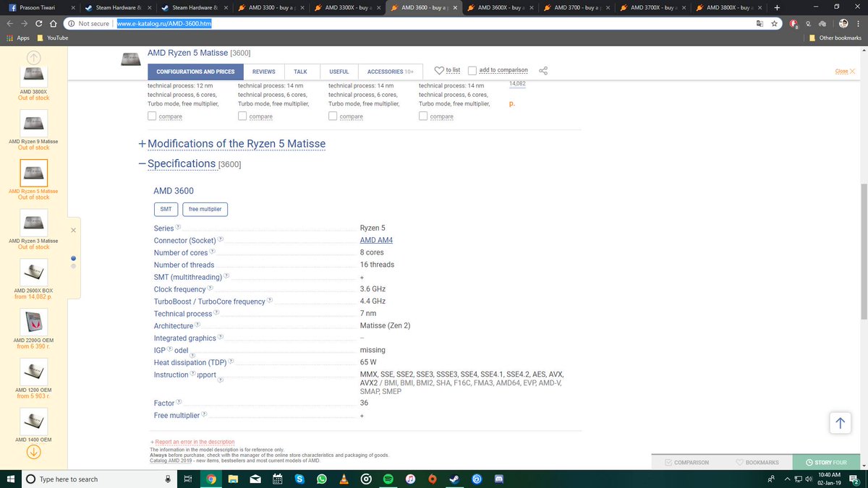Click the help icon next to Free multiplier
The width and height of the screenshot is (868, 488).
point(205,414)
